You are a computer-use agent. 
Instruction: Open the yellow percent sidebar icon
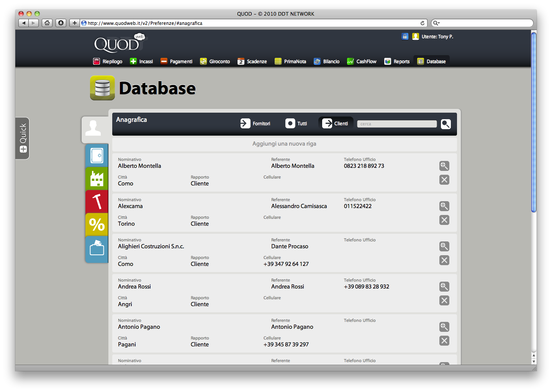(97, 225)
